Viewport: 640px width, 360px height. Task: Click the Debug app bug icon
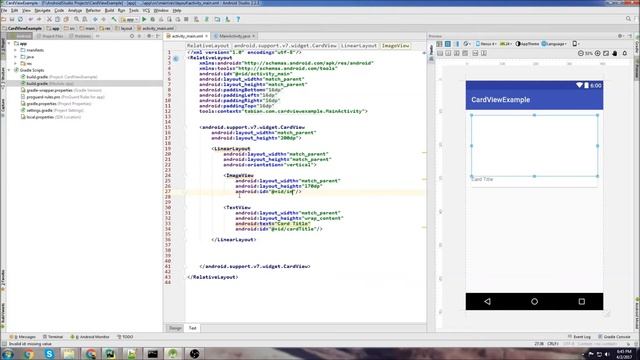(153, 19)
